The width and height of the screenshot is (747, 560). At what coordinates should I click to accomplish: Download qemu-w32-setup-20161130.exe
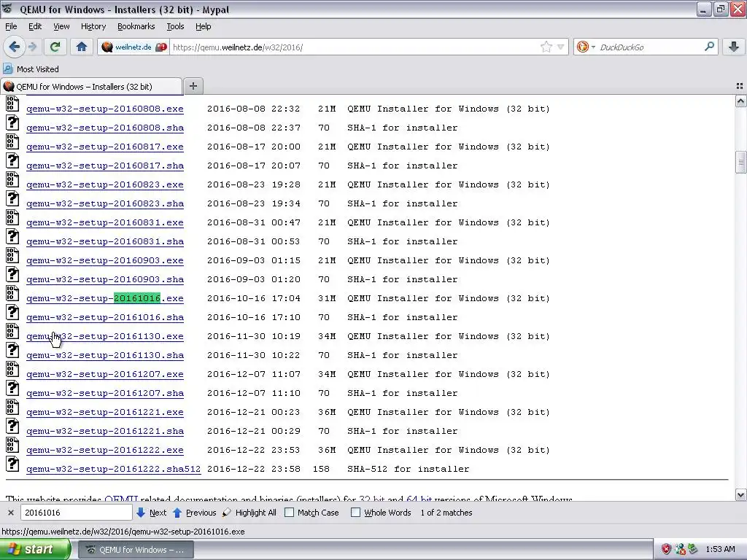pyautogui.click(x=105, y=337)
